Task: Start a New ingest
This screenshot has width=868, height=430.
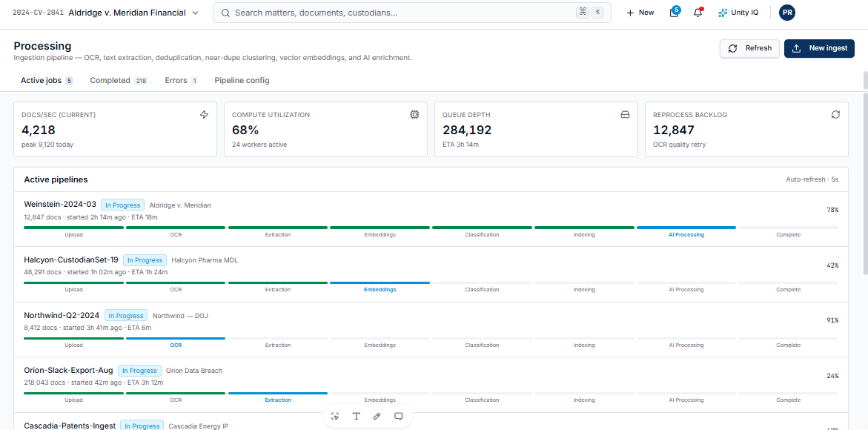Action: [x=819, y=48]
